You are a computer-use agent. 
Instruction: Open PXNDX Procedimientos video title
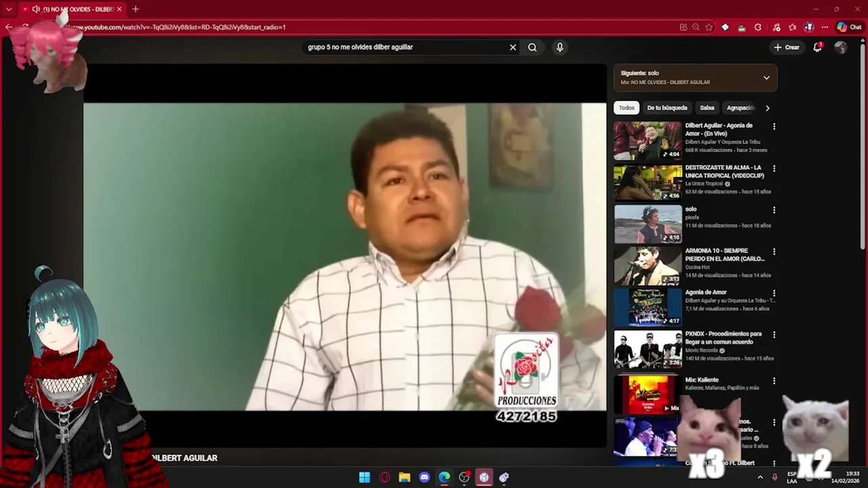(x=723, y=338)
